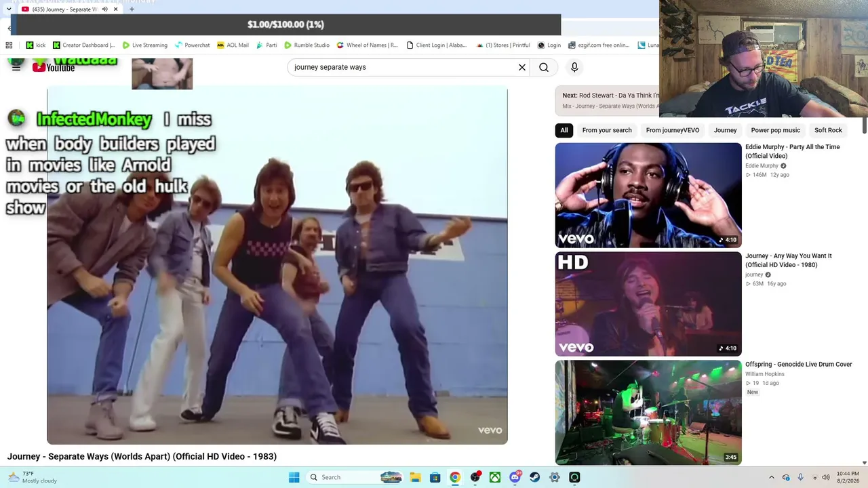Open the Xbox app from the taskbar
The width and height of the screenshot is (868, 488).
[x=495, y=477]
